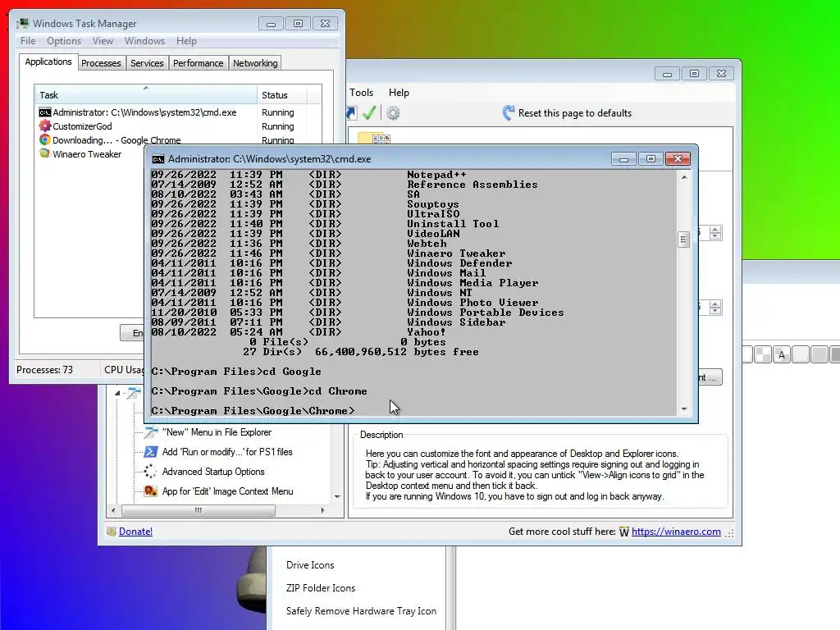Click the Advanced Startup Options spinner icon
Viewport: 840px width, 630px height.
click(x=151, y=472)
